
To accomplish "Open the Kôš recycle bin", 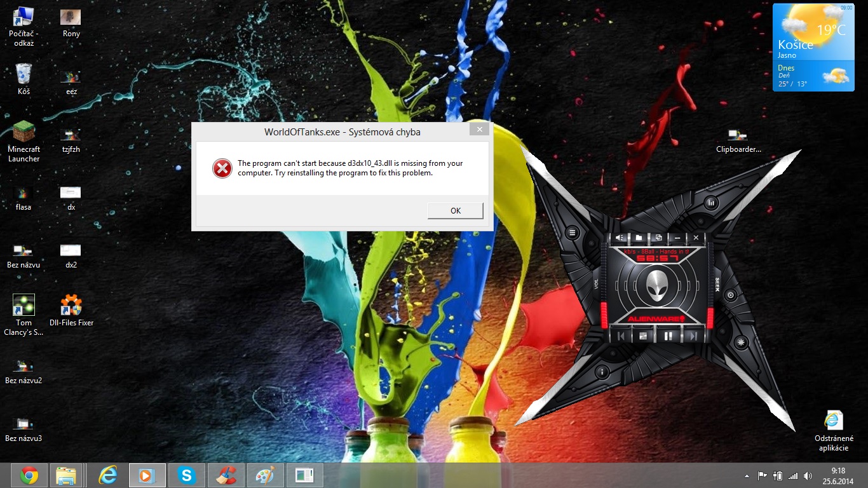I will pyautogui.click(x=24, y=79).
